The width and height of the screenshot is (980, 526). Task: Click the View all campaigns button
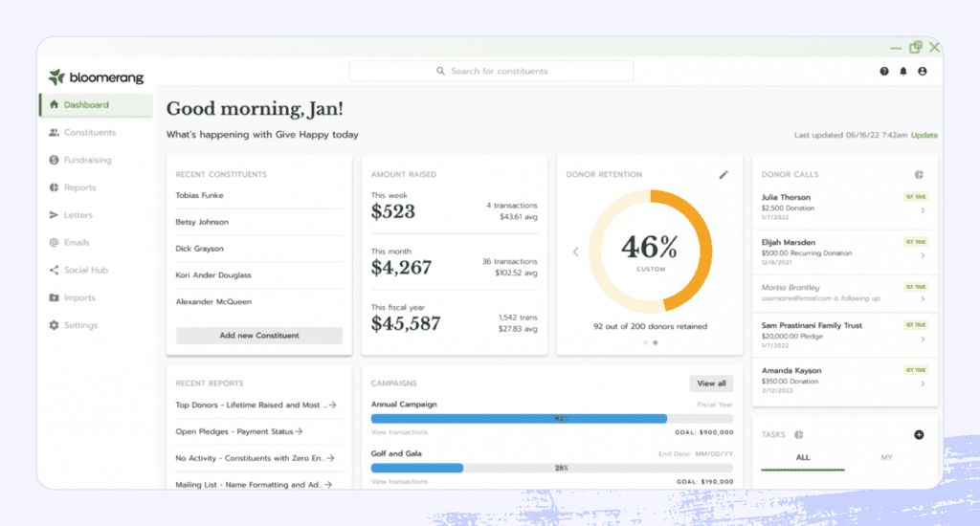(711, 384)
